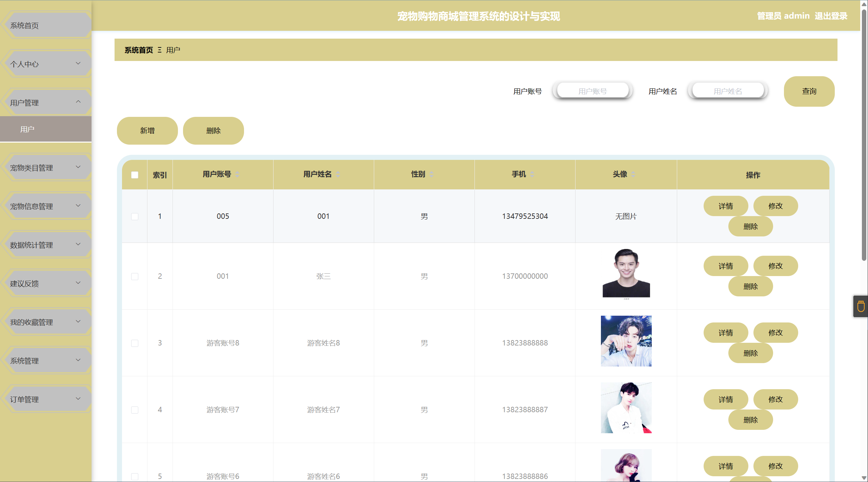Click 删除 for user 005
The height and width of the screenshot is (482, 868).
point(750,226)
